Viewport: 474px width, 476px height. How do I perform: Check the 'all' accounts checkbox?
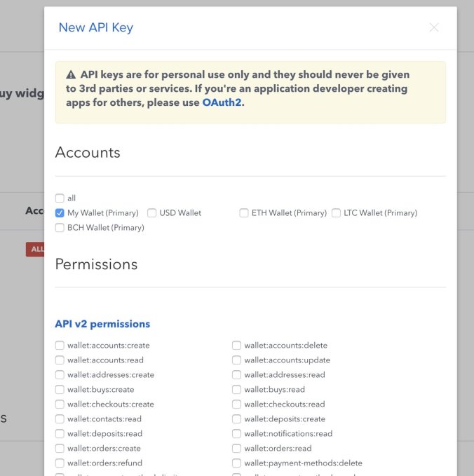tap(60, 198)
